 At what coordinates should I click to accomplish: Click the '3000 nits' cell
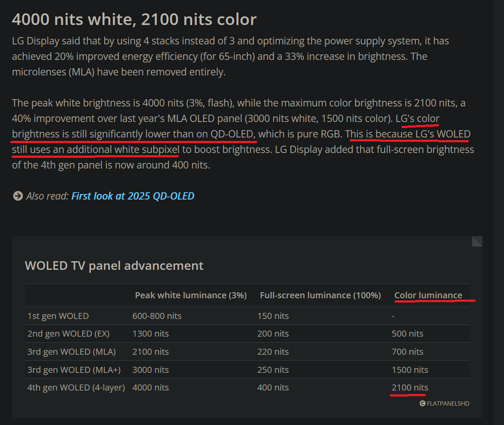coord(150,370)
